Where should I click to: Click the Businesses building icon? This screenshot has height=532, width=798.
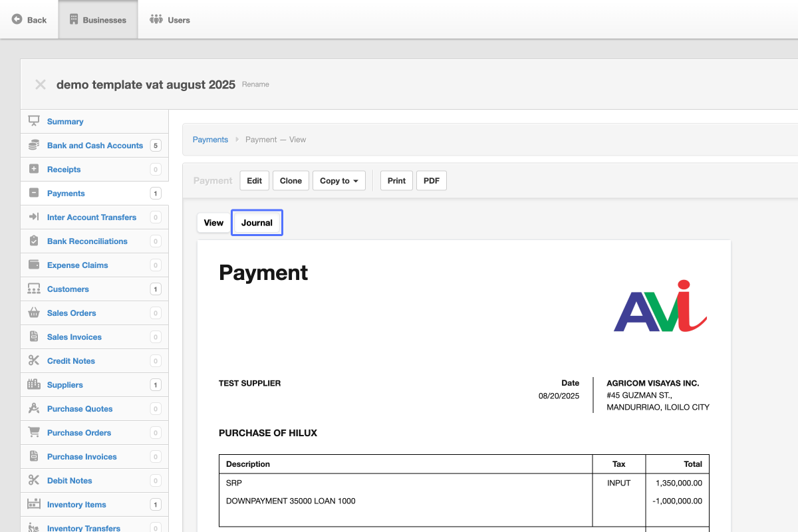pyautogui.click(x=74, y=19)
